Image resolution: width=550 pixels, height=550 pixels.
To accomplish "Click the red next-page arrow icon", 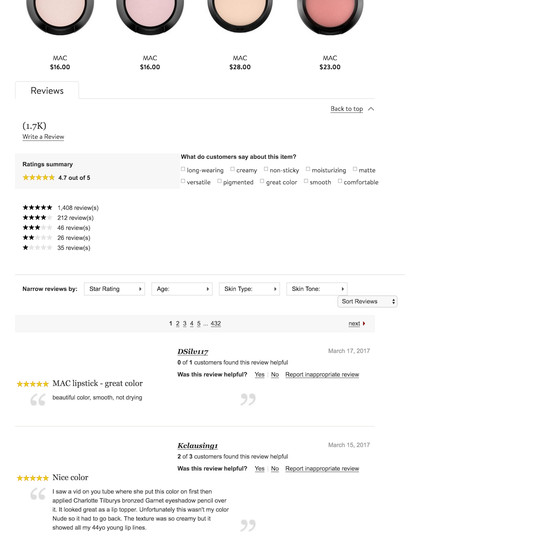I will (x=364, y=323).
